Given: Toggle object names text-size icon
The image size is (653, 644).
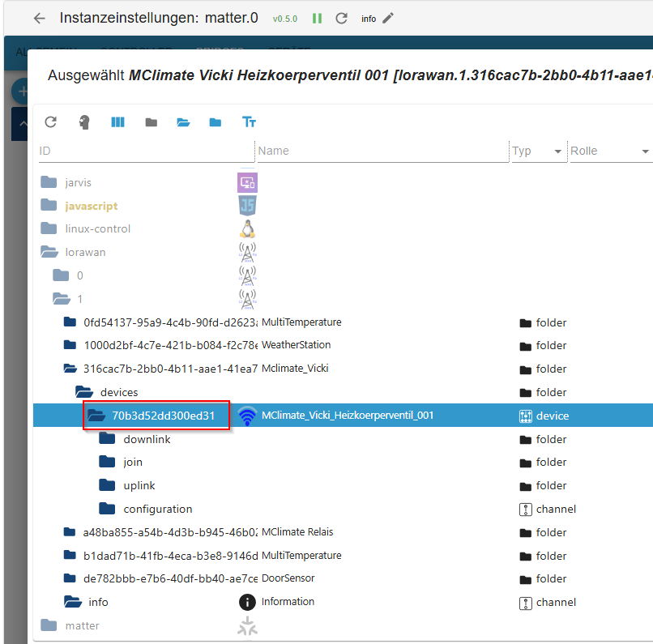Looking at the screenshot, I should (249, 122).
